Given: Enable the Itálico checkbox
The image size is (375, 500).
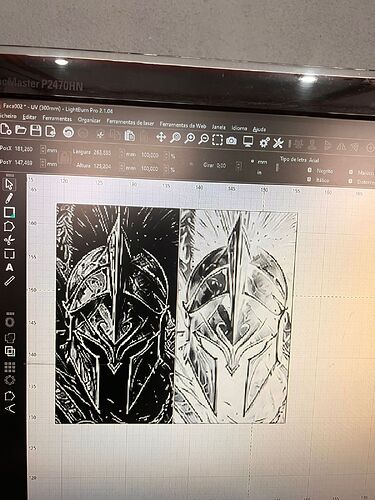Looking at the screenshot, I should tap(309, 179).
